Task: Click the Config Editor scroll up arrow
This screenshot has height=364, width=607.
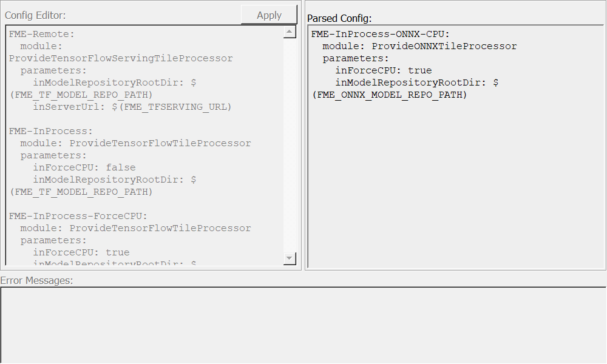Action: pyautogui.click(x=290, y=33)
